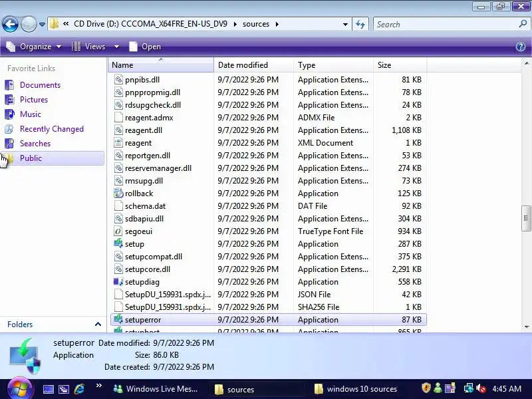Select the setupcompat.dll file name

tap(154, 257)
